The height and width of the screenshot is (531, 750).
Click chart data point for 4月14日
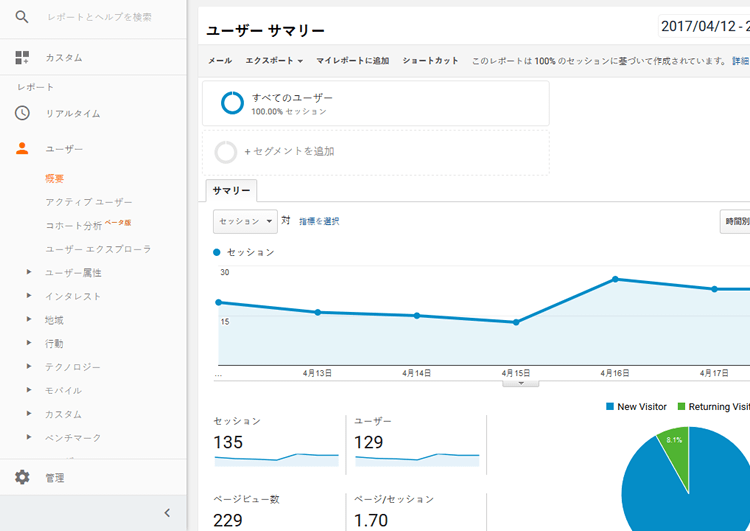417,316
